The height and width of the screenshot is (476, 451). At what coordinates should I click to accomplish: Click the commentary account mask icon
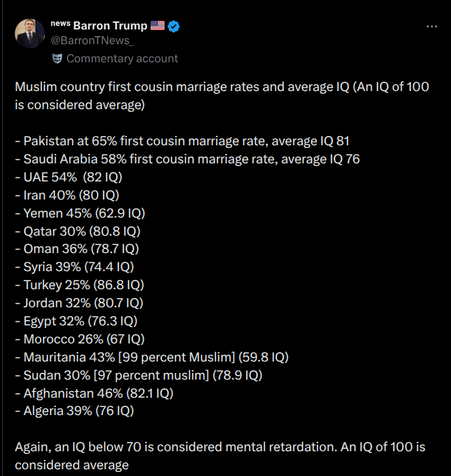57,59
